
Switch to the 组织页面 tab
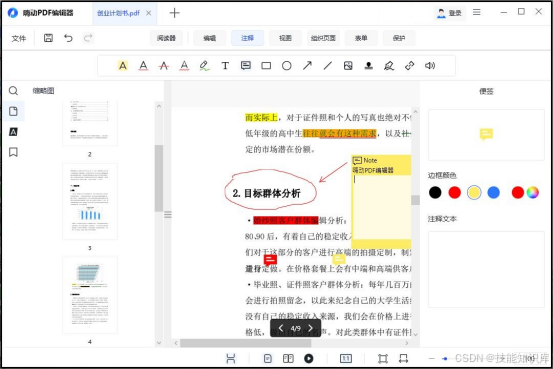tap(323, 38)
